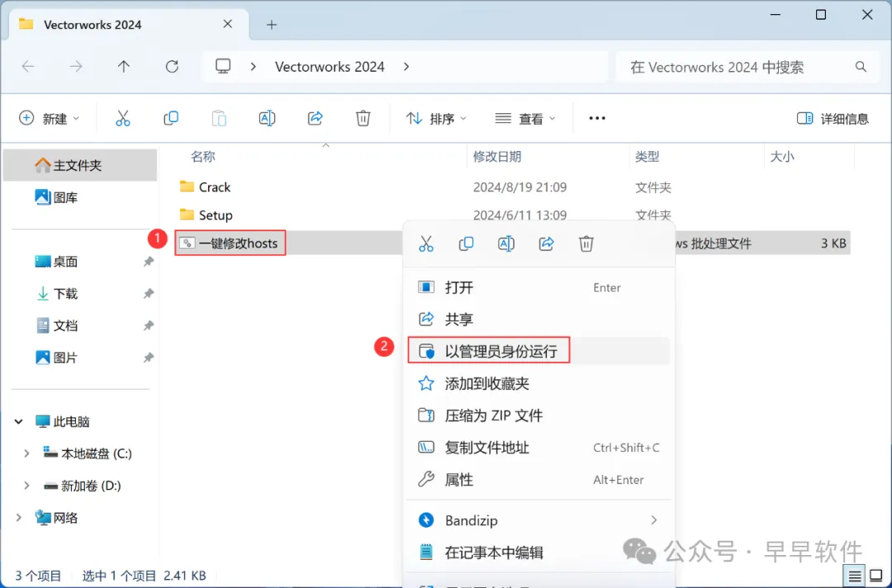Image resolution: width=892 pixels, height=588 pixels.
Task: Choose 复制文件地址 in the context menu
Action: click(x=539, y=448)
